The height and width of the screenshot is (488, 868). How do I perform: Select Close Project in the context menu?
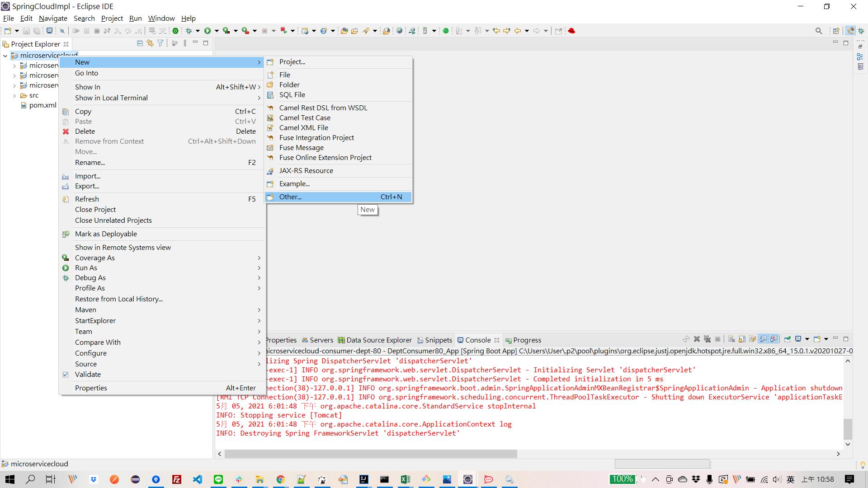pyautogui.click(x=163, y=210)
